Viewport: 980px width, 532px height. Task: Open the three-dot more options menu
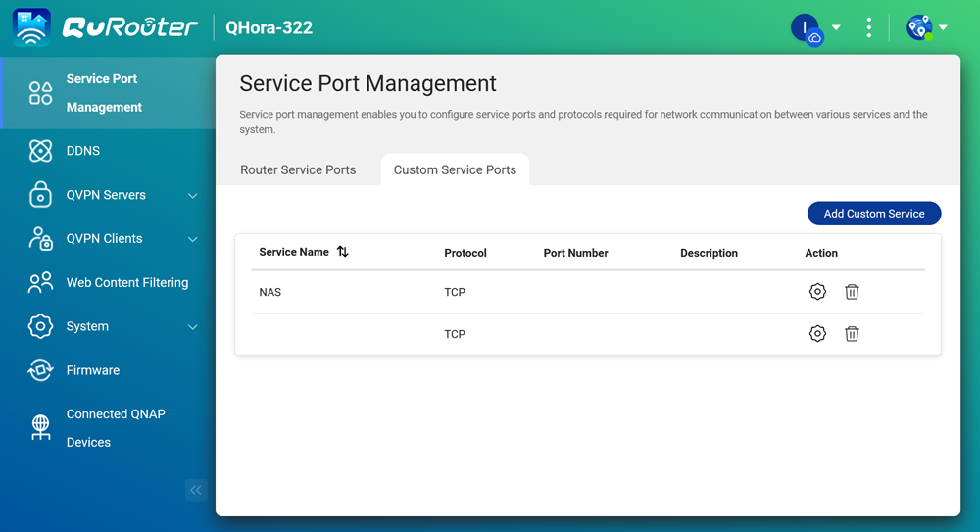[x=868, y=27]
